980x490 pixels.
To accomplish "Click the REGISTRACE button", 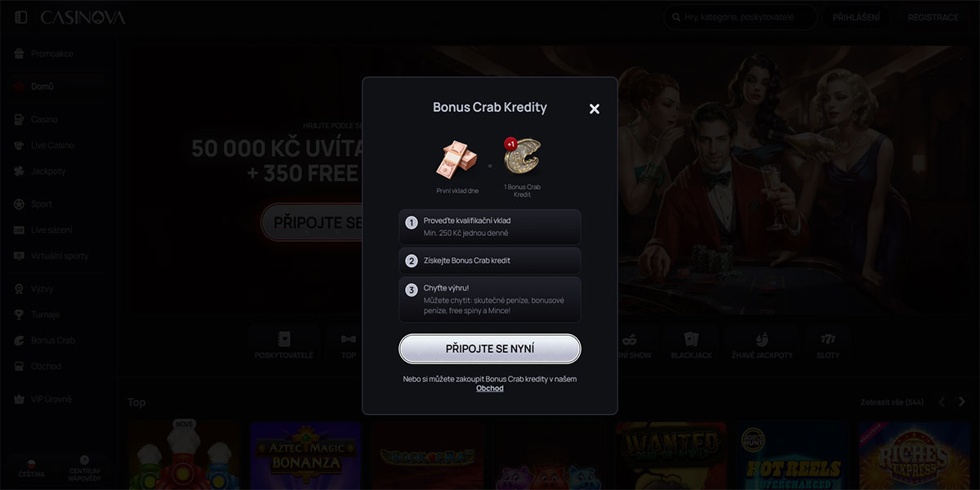I will pos(933,17).
